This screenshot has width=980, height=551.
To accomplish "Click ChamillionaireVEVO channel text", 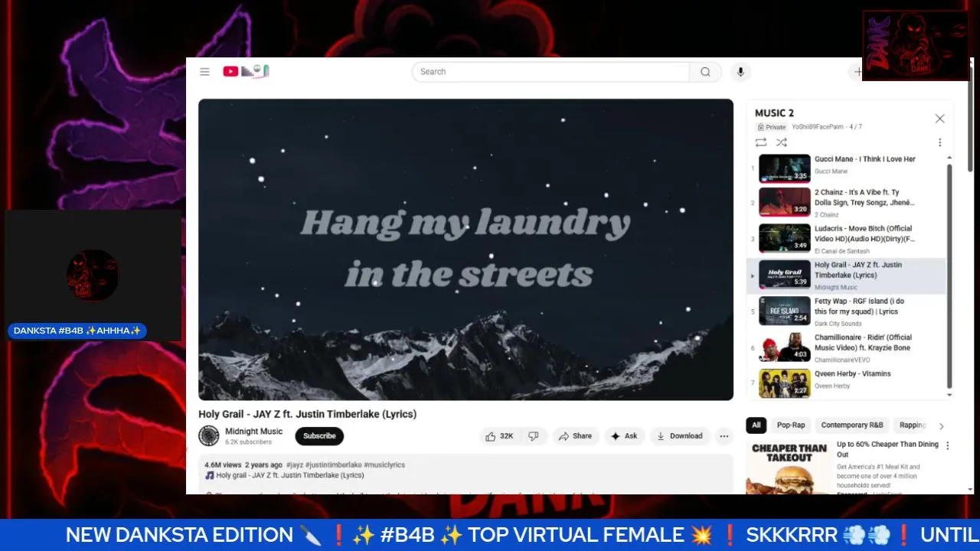I will 842,360.
